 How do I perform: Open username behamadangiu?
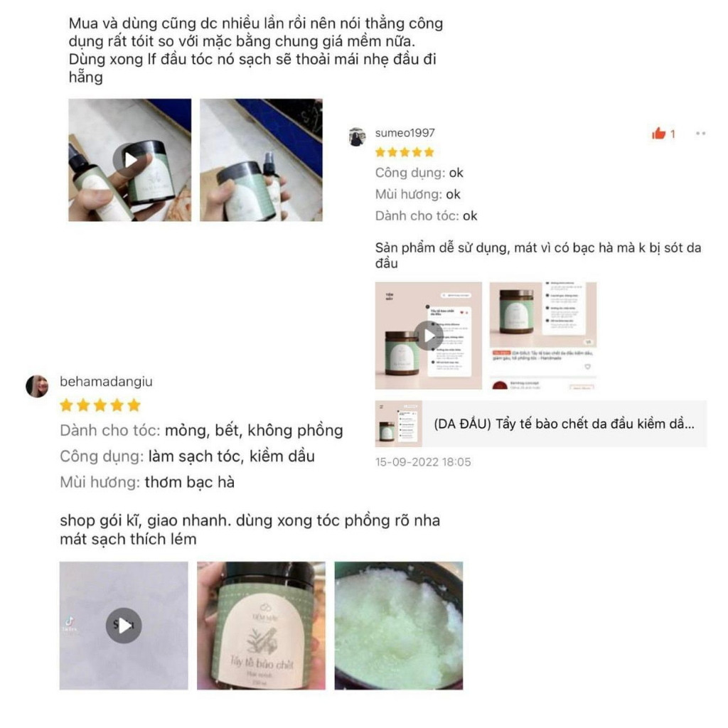point(106,382)
